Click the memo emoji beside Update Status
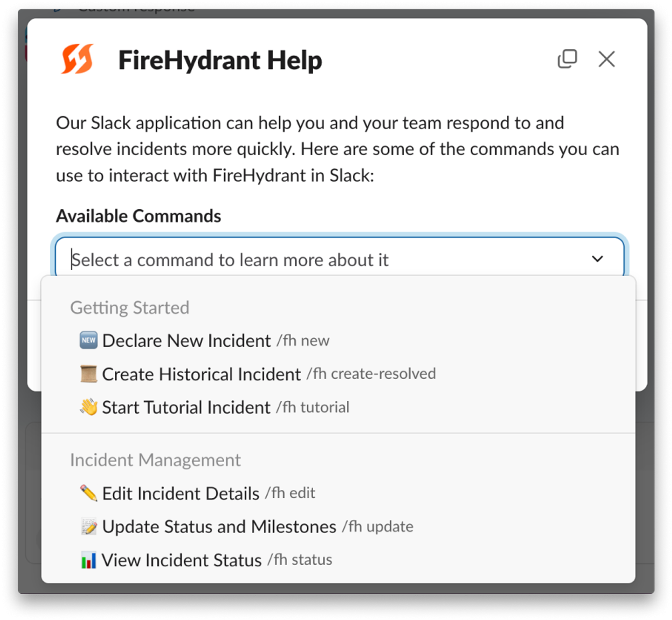672x620 pixels. pos(89,526)
